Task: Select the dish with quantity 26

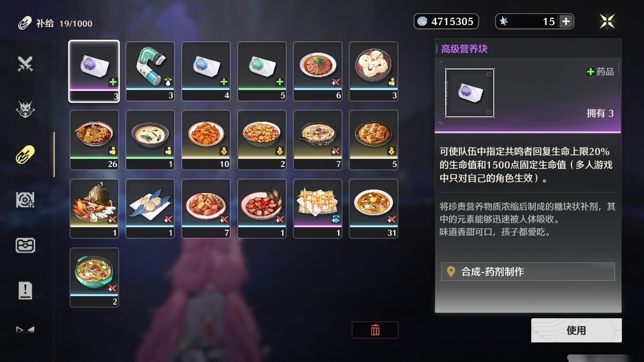Action: pos(94,140)
